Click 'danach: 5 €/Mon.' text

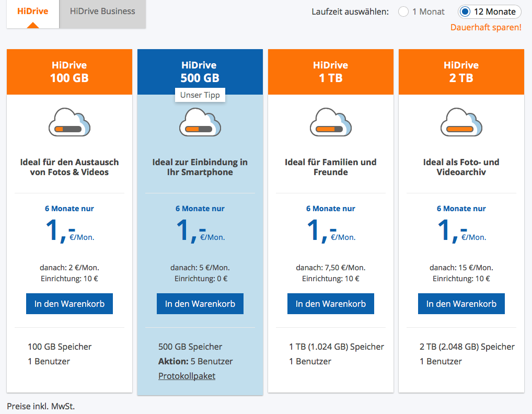(200, 268)
